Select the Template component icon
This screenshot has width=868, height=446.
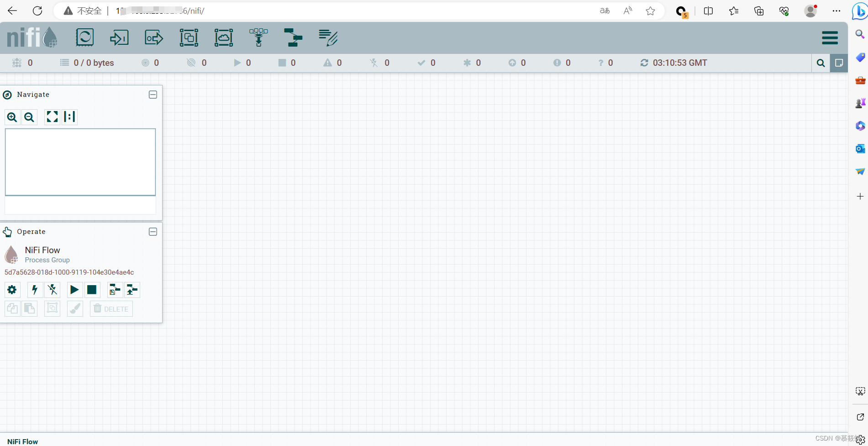293,37
